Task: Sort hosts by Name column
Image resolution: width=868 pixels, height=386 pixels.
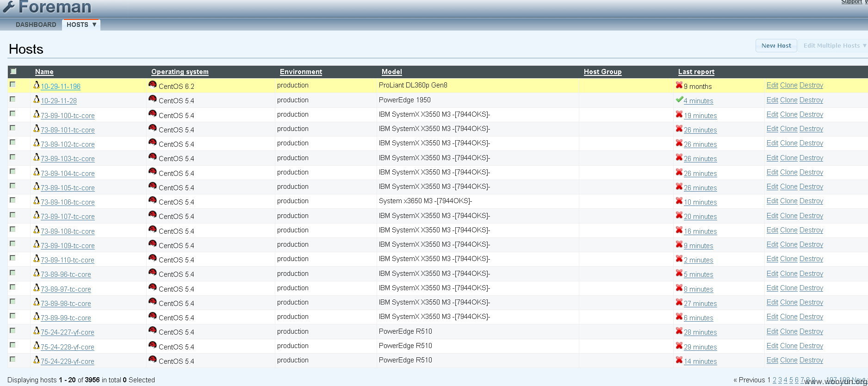Action: pos(44,72)
